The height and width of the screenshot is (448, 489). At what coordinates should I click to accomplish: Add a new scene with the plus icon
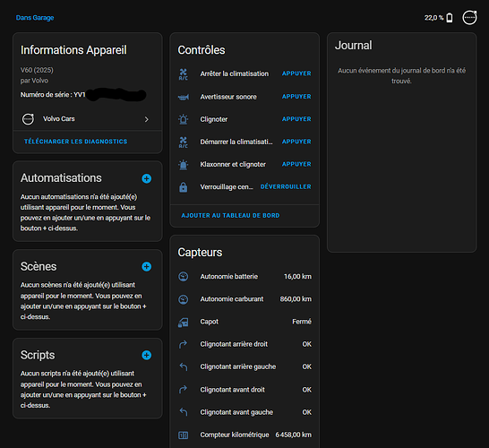(147, 267)
